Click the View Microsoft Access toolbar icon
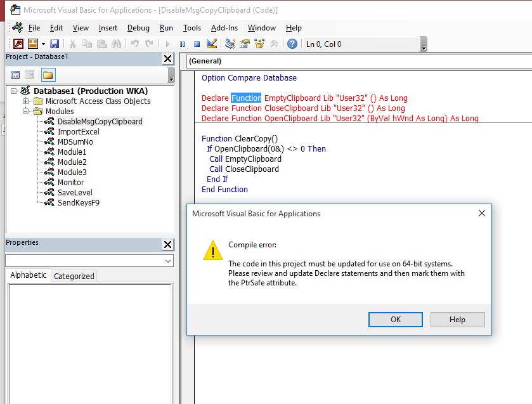 [18, 44]
